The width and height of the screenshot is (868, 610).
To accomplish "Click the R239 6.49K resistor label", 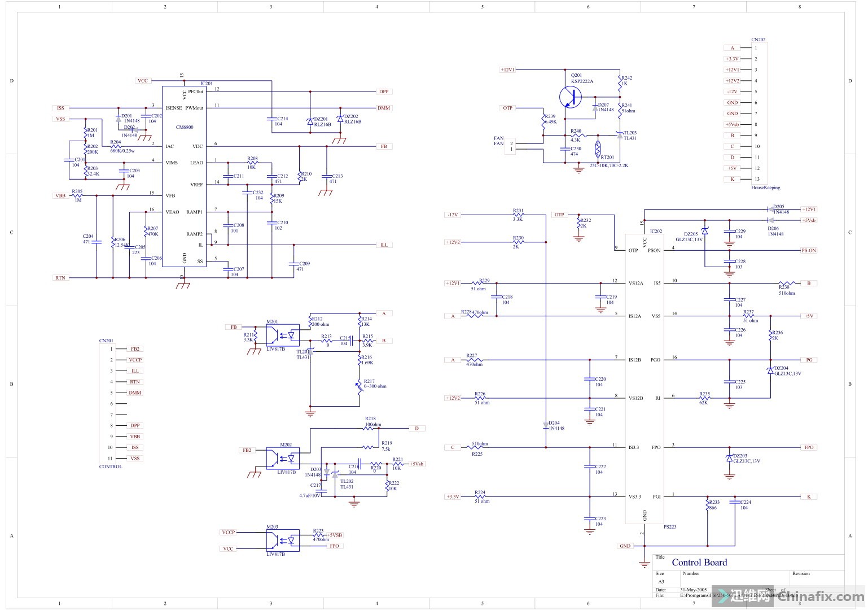I will 550,119.
